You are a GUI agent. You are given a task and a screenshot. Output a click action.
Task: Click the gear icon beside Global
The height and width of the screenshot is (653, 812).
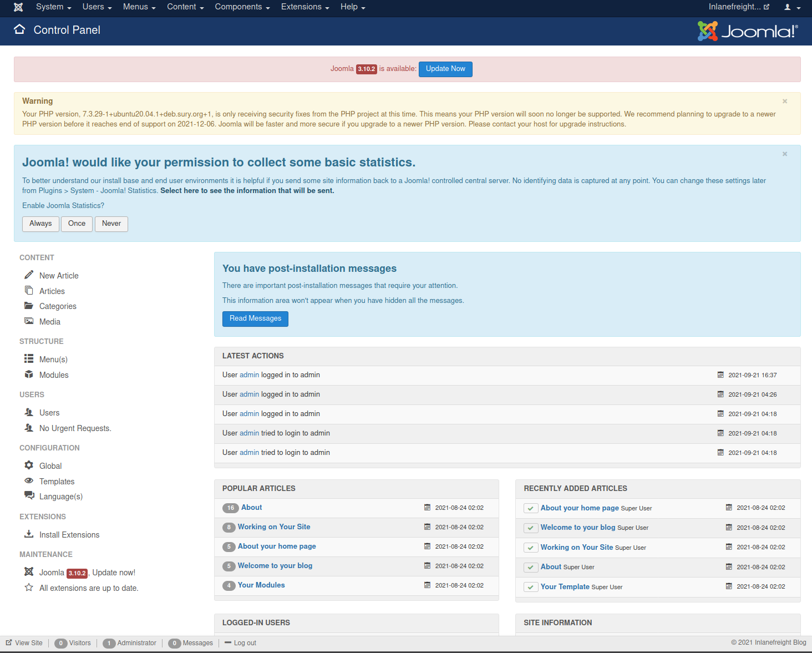point(29,465)
